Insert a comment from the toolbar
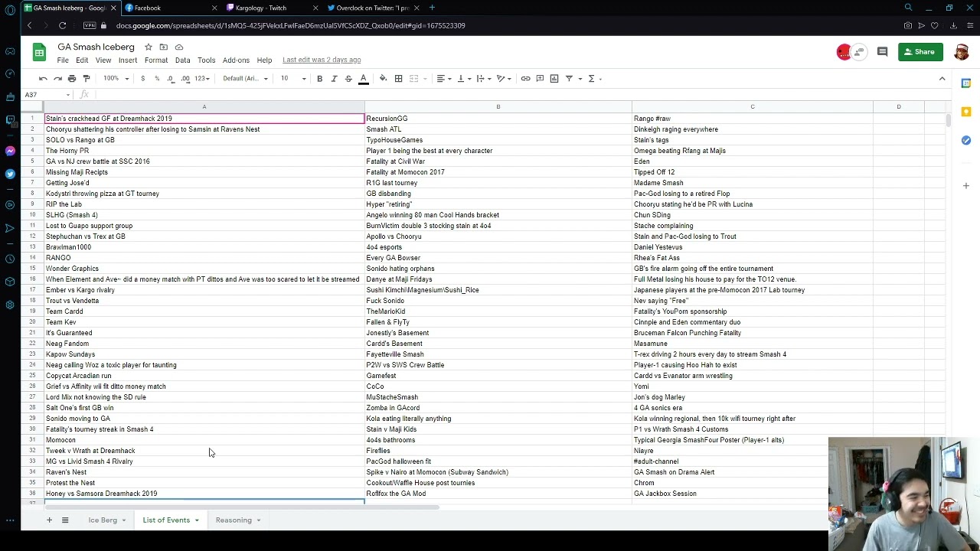980x551 pixels. pos(540,78)
